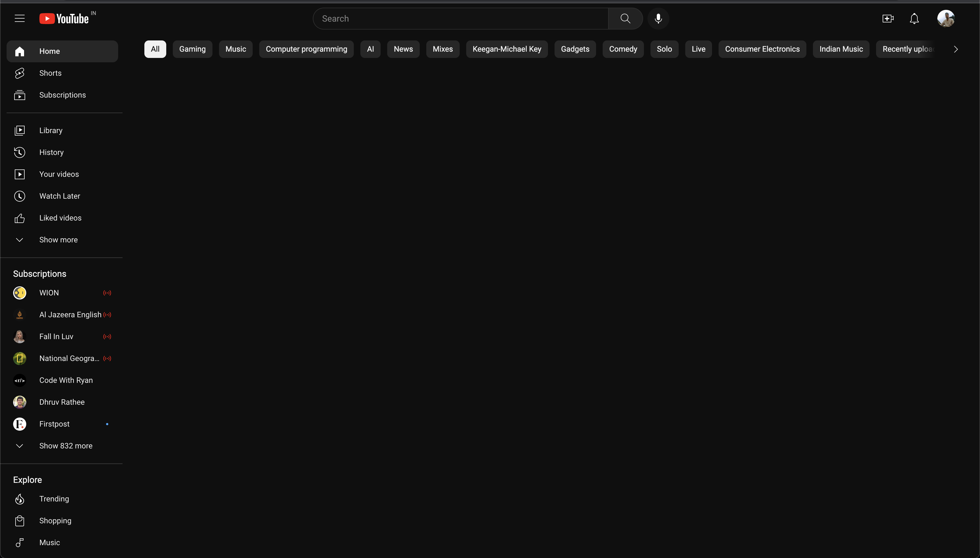
Task: Open the account avatar menu
Action: tap(946, 18)
